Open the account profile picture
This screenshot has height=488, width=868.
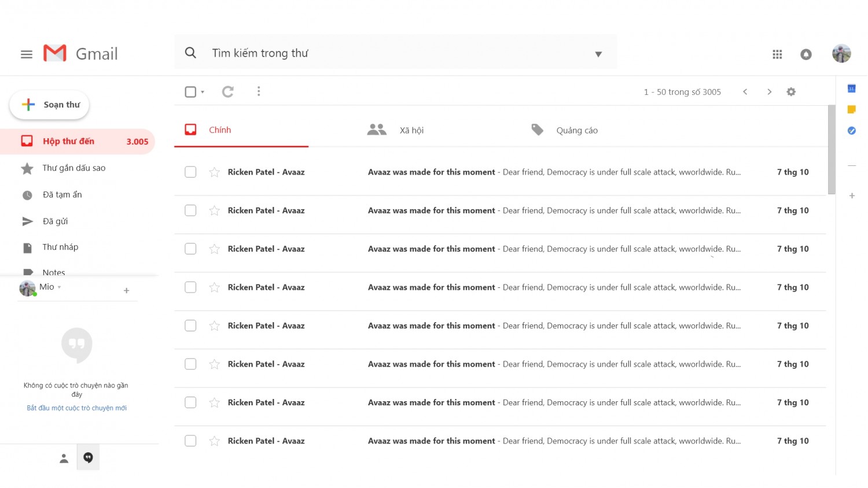point(841,54)
